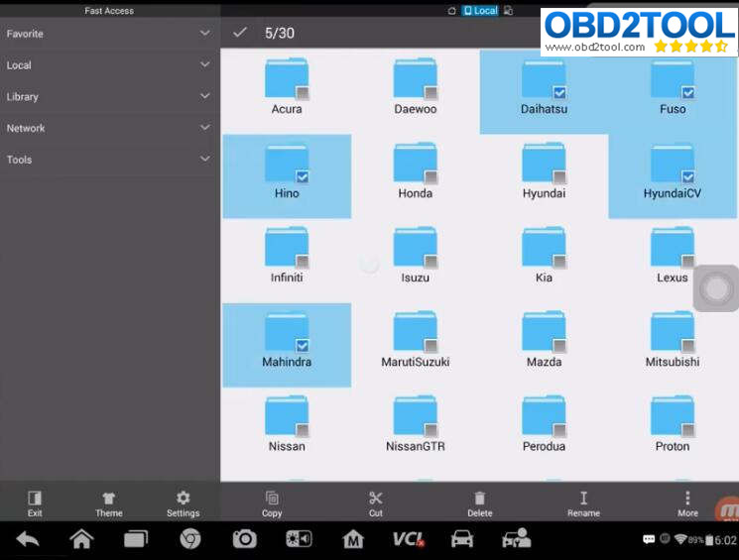Uncheck the Daihatsu folder checkbox
Screen dimensions: 739x560
click(559, 93)
